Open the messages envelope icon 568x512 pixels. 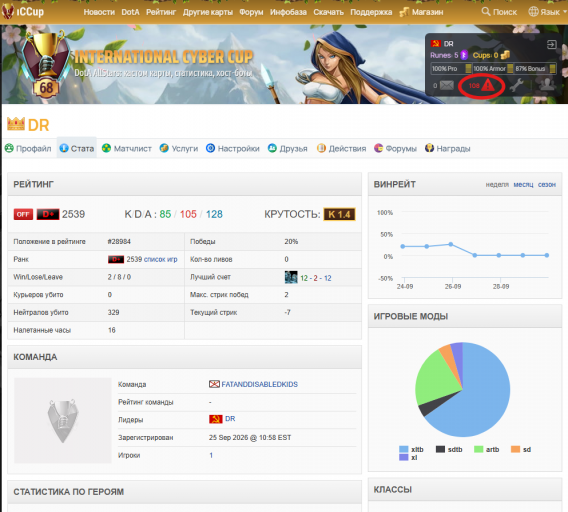tap(447, 86)
